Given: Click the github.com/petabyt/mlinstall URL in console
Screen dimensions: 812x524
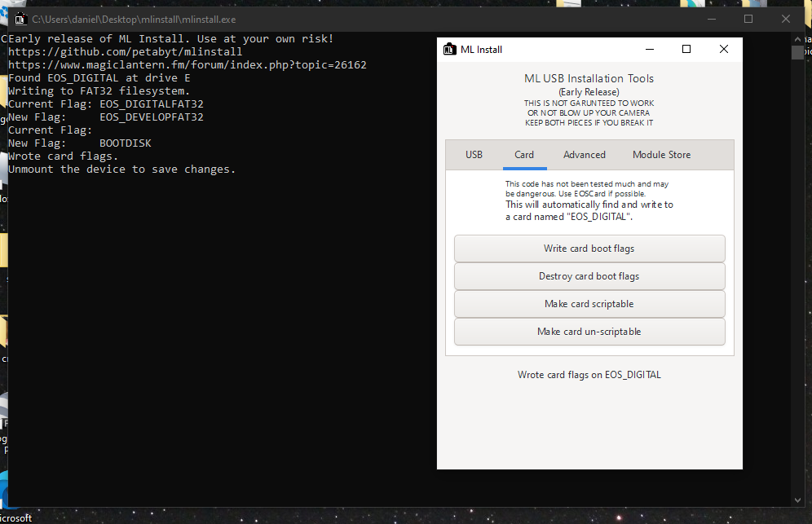Looking at the screenshot, I should [126, 52].
